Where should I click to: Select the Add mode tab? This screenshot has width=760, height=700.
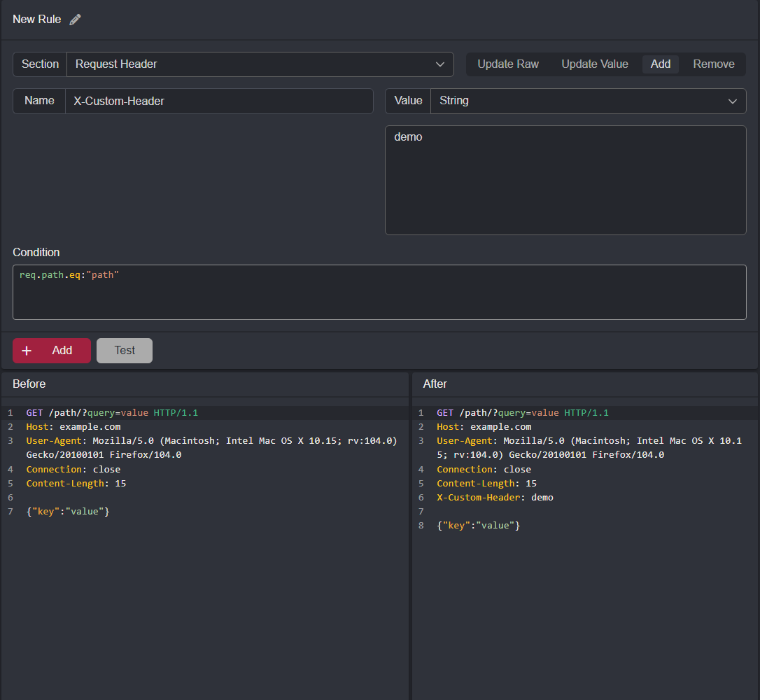(660, 64)
